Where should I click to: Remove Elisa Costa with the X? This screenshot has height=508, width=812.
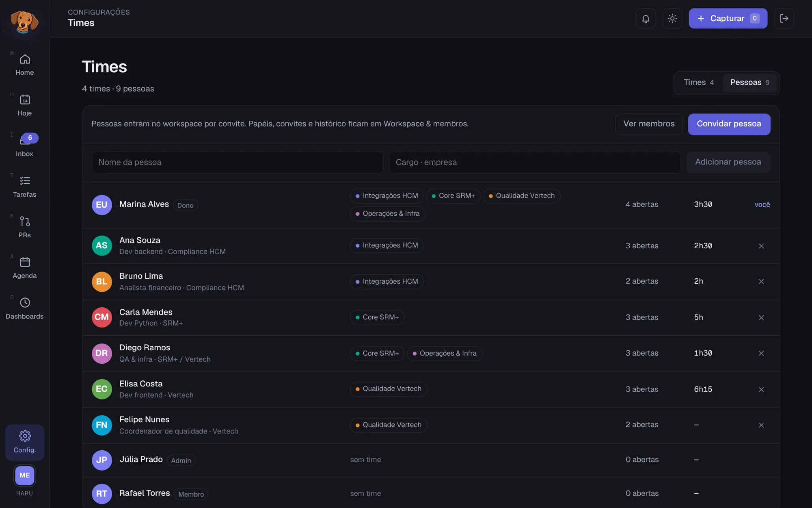coord(761,389)
